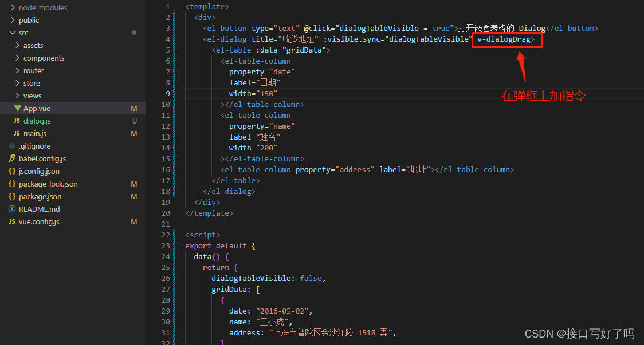This screenshot has width=644, height=345.
Task: Click line number 1 in the gutter
Action: pyautogui.click(x=167, y=6)
